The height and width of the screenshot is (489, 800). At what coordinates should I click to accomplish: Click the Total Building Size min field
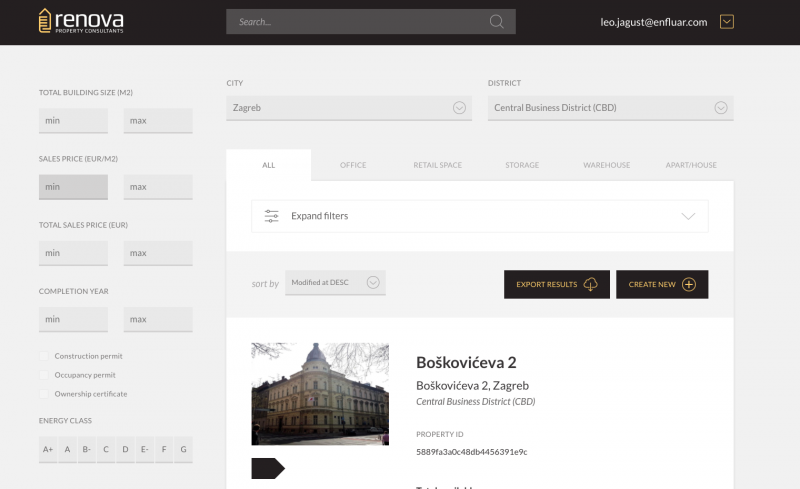(x=73, y=120)
